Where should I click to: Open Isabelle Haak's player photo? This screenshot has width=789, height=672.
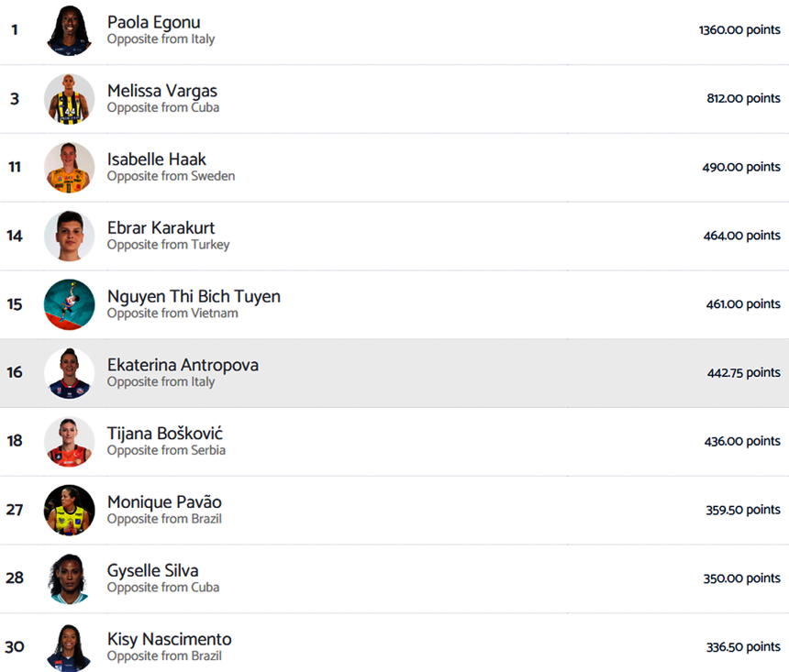70,168
